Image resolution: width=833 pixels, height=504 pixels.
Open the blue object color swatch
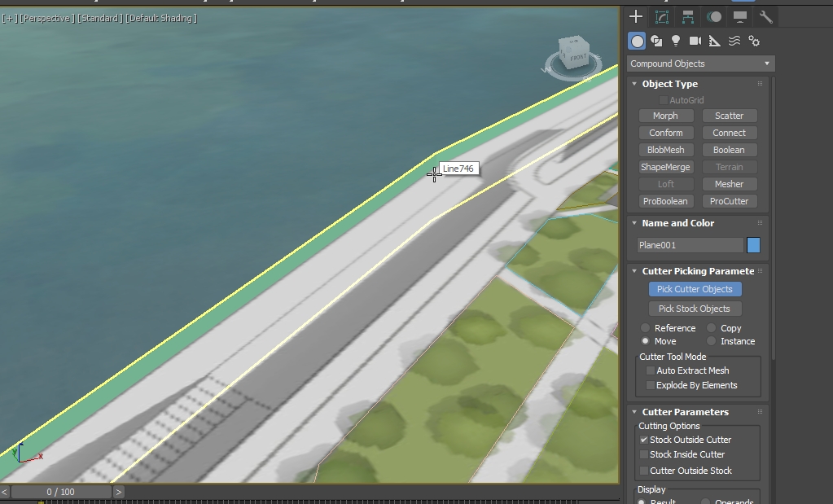753,245
